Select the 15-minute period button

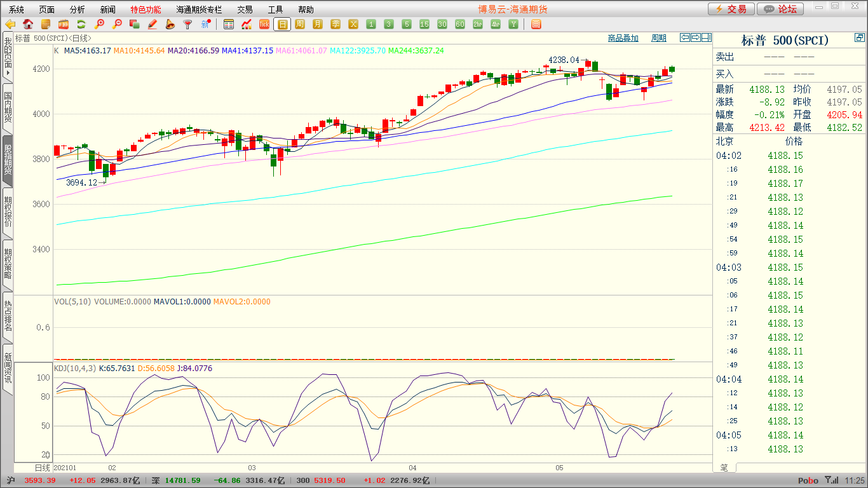(x=424, y=24)
